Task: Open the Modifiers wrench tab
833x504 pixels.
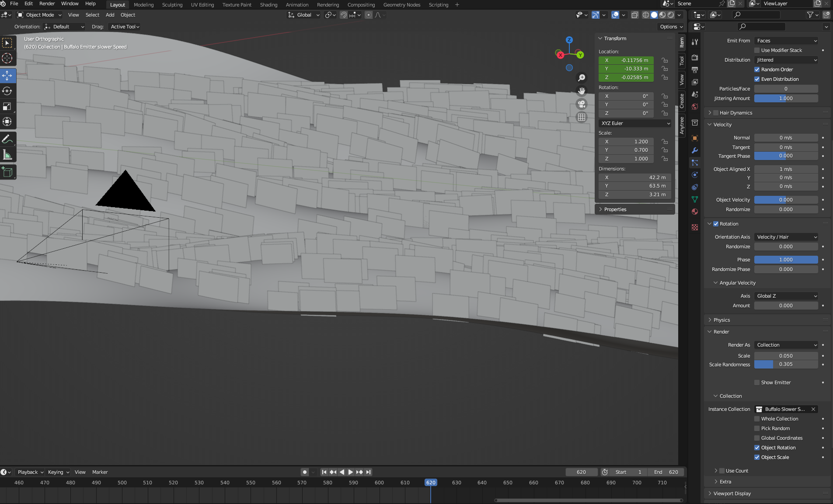Action: [695, 150]
